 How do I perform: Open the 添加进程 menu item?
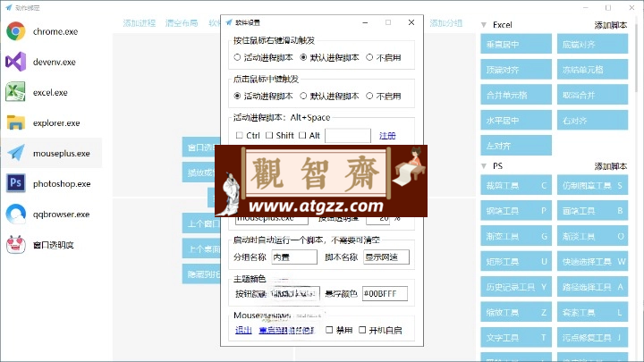click(140, 23)
